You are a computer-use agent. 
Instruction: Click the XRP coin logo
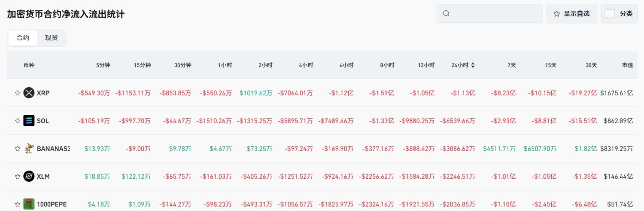click(x=29, y=93)
